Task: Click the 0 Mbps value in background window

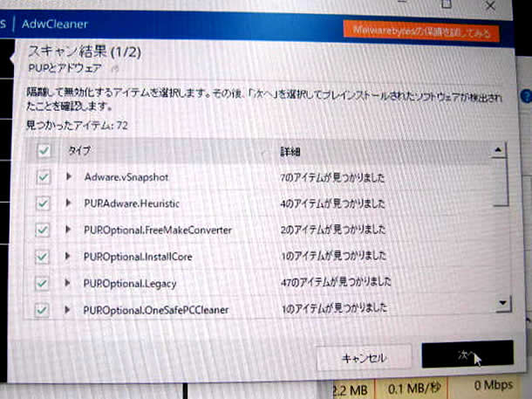Action: [x=494, y=385]
